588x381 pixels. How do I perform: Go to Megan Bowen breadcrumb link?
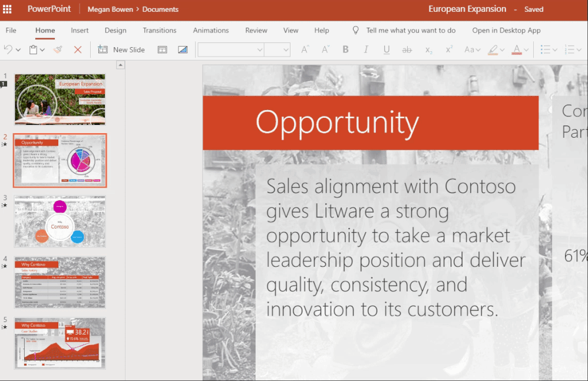click(x=110, y=9)
